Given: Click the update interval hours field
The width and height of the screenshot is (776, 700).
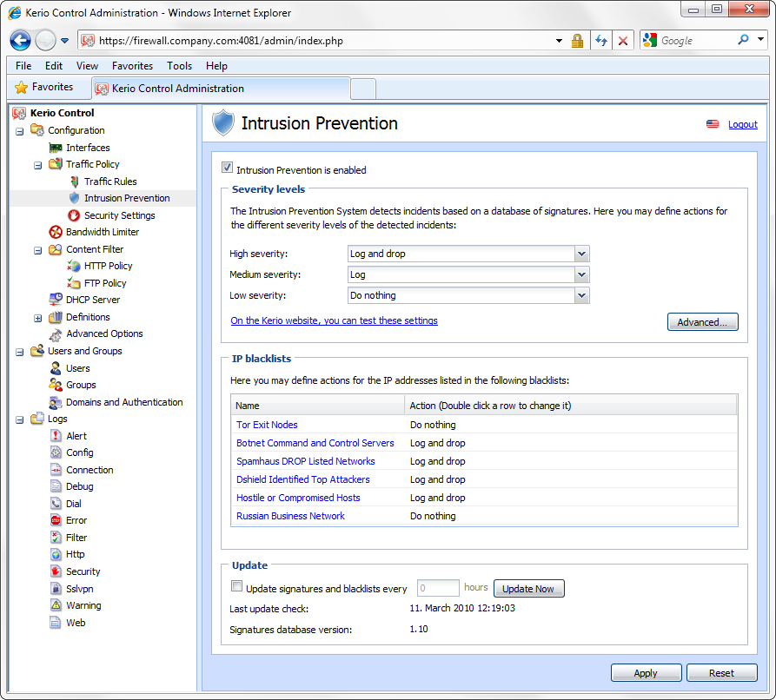Looking at the screenshot, I should pyautogui.click(x=438, y=588).
